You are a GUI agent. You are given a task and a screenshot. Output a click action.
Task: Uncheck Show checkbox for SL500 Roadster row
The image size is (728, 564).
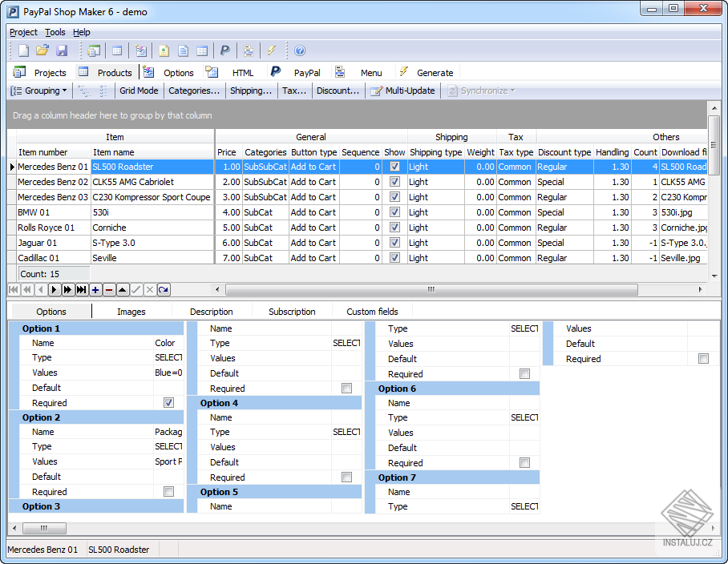tap(394, 167)
